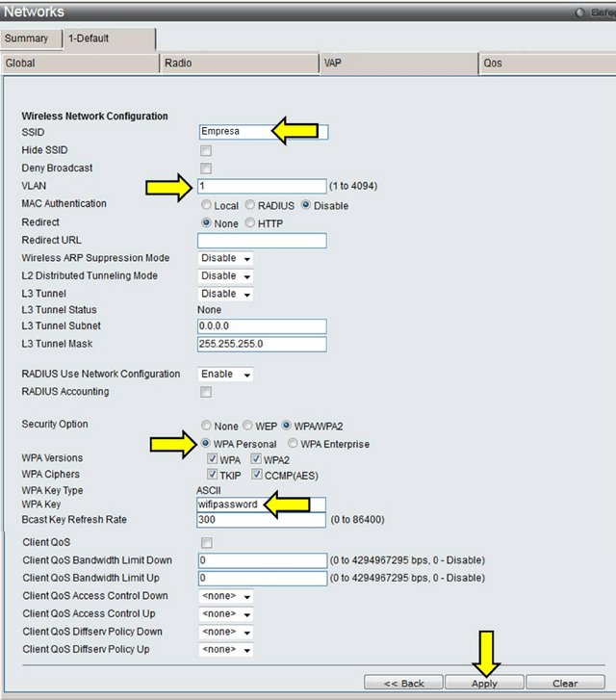Expand the L3 Tunnel dropdown
This screenshot has height=700, width=616.
pos(225,294)
